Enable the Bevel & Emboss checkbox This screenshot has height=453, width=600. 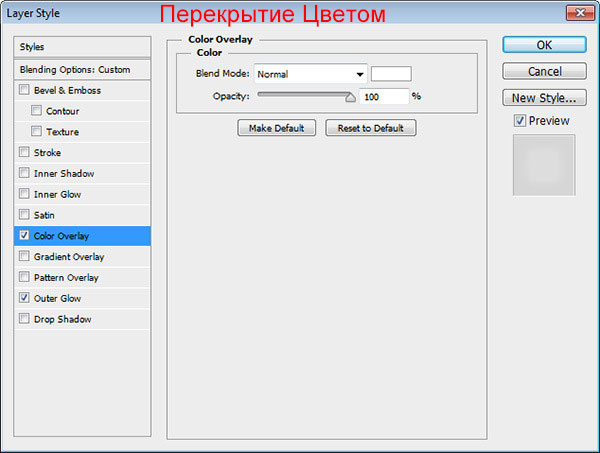pyautogui.click(x=24, y=90)
